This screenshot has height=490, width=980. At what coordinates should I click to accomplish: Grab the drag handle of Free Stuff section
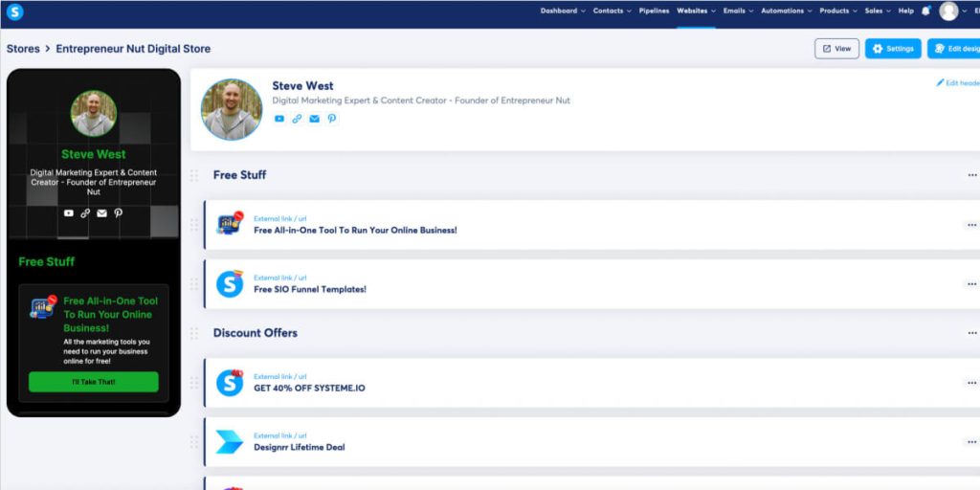click(x=194, y=175)
